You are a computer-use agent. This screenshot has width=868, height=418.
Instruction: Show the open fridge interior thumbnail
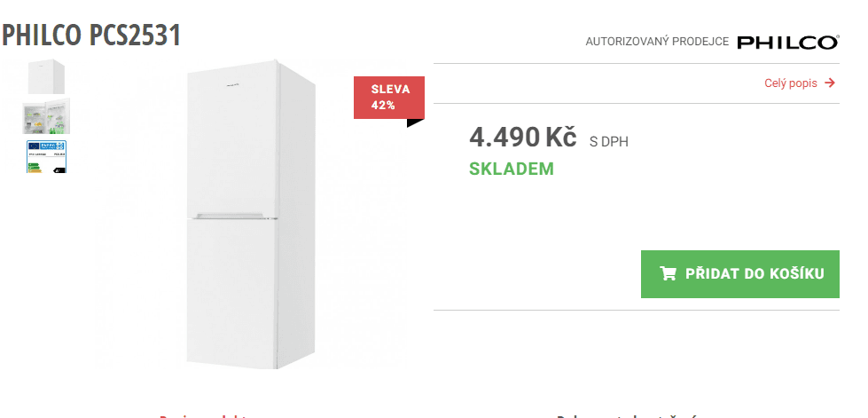(47, 116)
